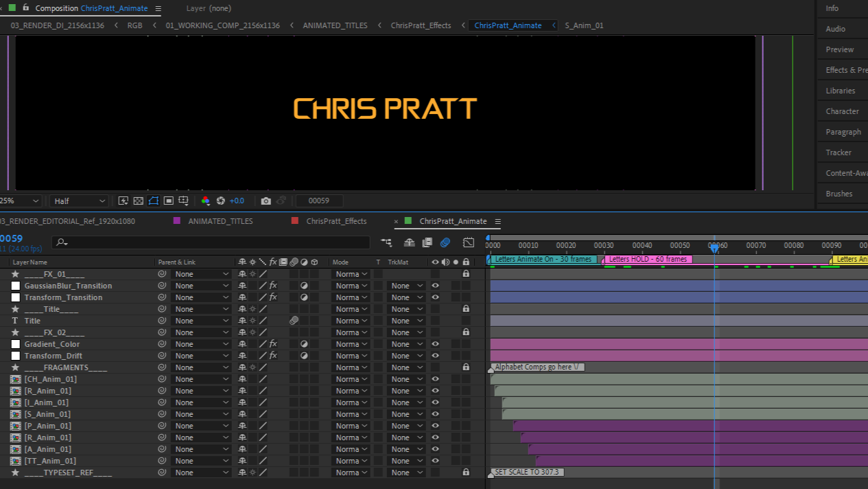The height and width of the screenshot is (489, 868).
Task: Click the pick whip spiral for Title layer
Action: pos(162,321)
